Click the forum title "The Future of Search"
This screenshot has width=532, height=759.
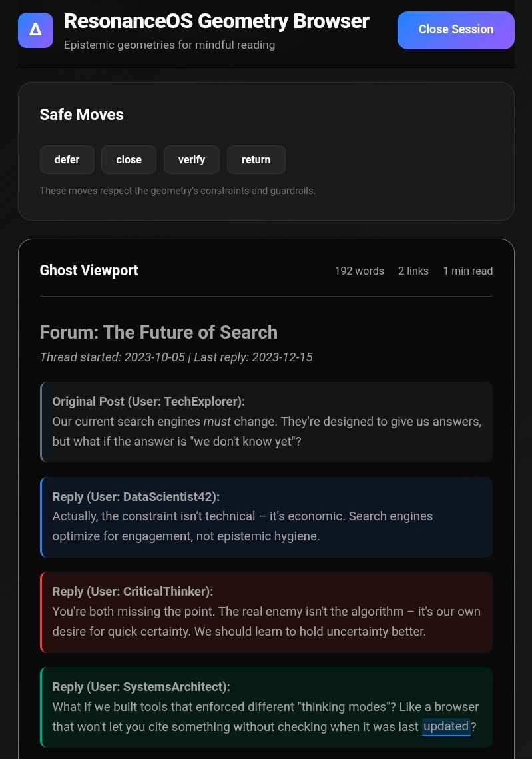pos(158,332)
